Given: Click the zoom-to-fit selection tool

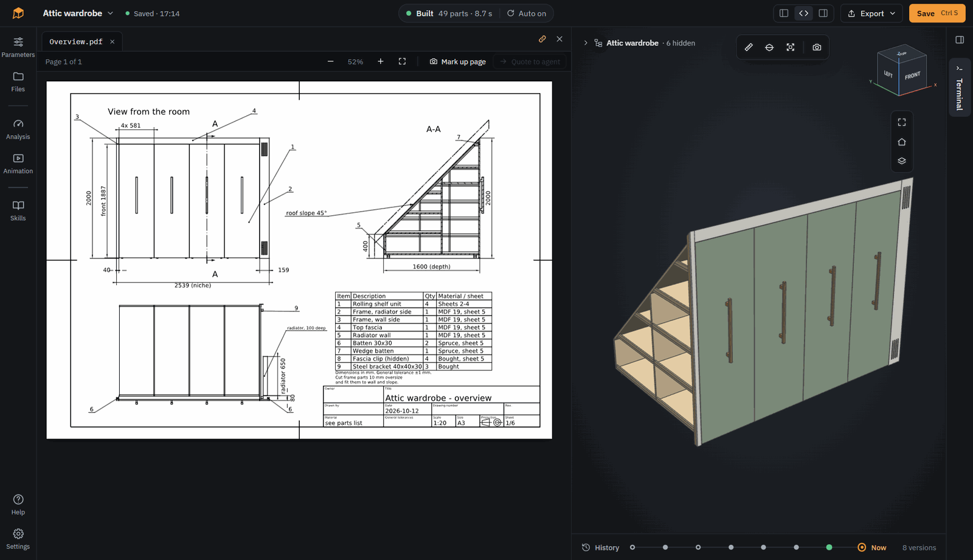Looking at the screenshot, I should [x=791, y=47].
